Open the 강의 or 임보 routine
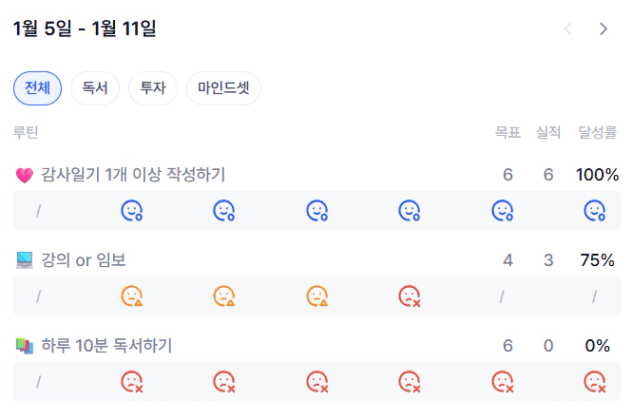 [83, 260]
